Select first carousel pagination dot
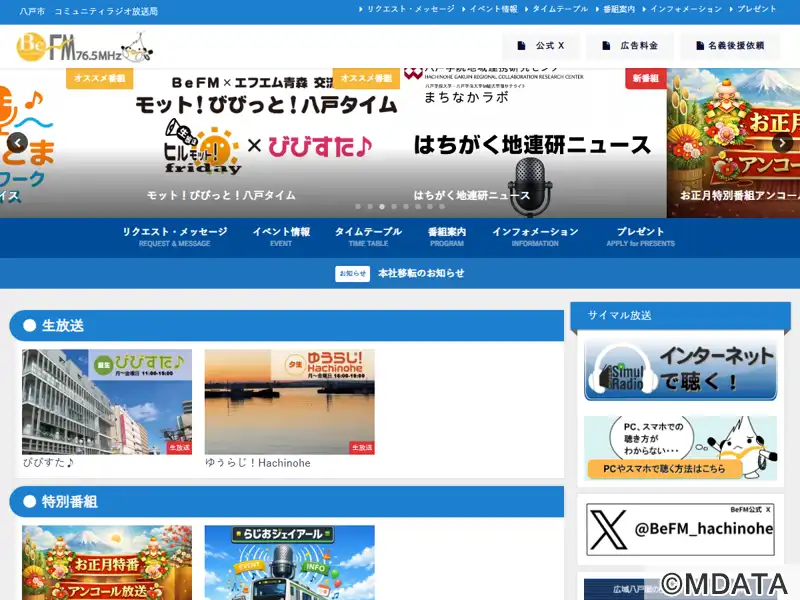The width and height of the screenshot is (800, 600). click(358, 207)
